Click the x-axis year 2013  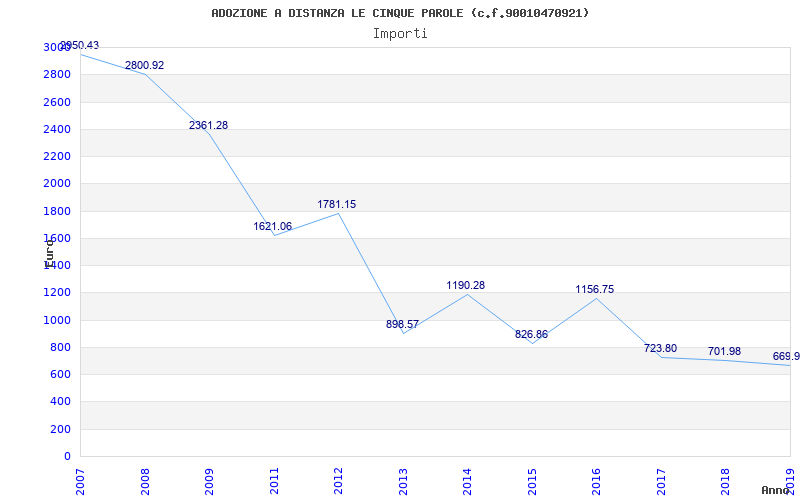[x=403, y=482]
